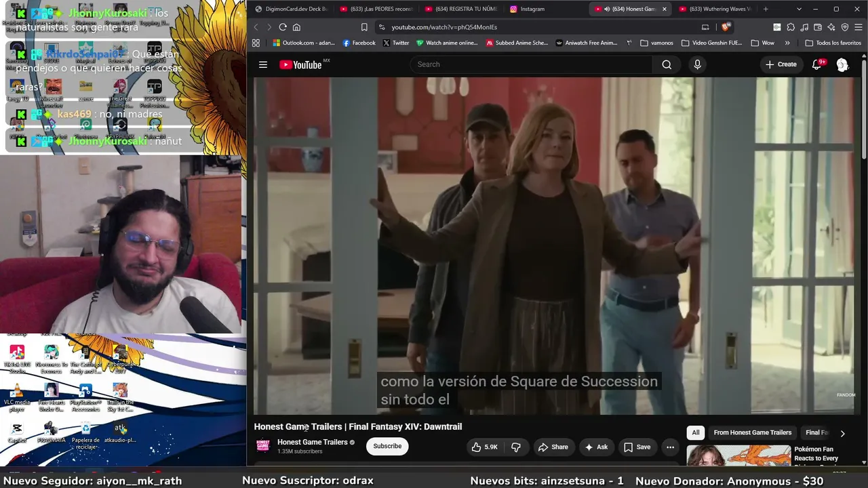Viewport: 868px width, 488px height.
Task: Select the All filter chip
Action: pyautogui.click(x=695, y=432)
